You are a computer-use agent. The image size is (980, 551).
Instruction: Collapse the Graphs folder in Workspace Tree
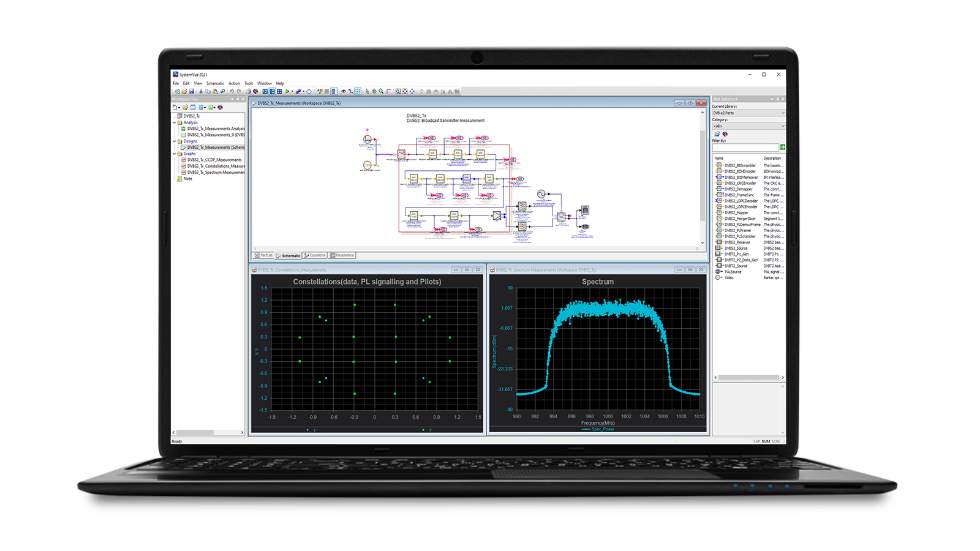pyautogui.click(x=175, y=154)
